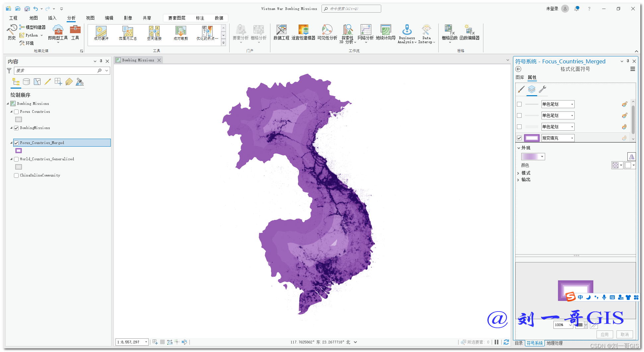The height and width of the screenshot is (352, 644).
Task: Go back in the Symbology pane
Action: (x=518, y=69)
